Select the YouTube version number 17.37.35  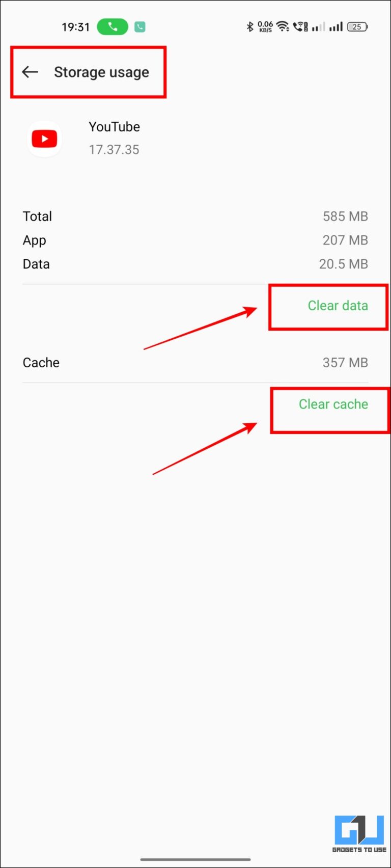point(114,149)
